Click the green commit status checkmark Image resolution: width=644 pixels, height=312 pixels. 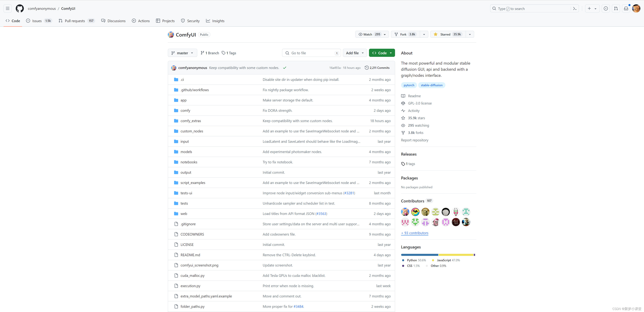(x=284, y=67)
